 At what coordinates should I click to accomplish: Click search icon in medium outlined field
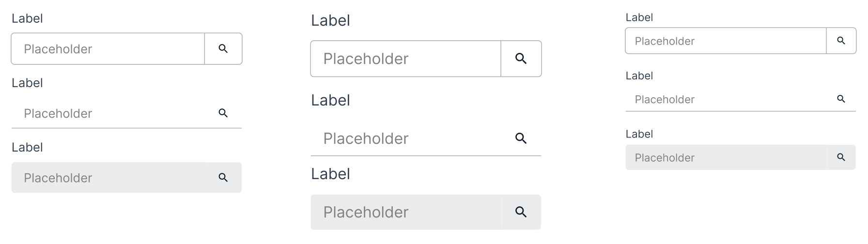[223, 49]
